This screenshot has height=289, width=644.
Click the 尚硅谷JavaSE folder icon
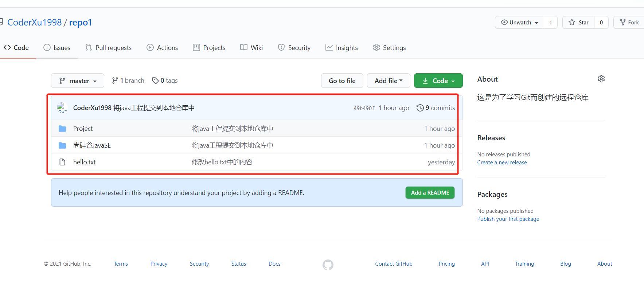(x=62, y=145)
